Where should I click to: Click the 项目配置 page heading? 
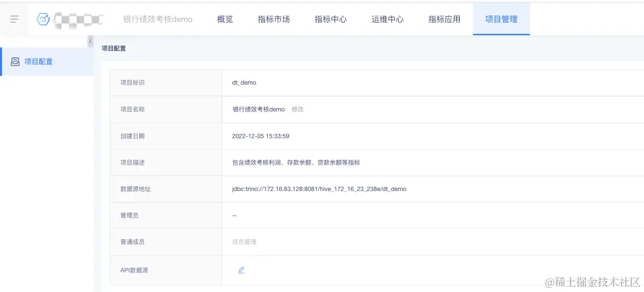point(114,48)
